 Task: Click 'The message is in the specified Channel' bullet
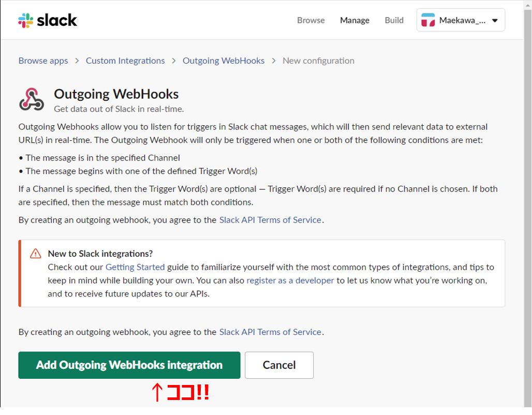(x=99, y=158)
